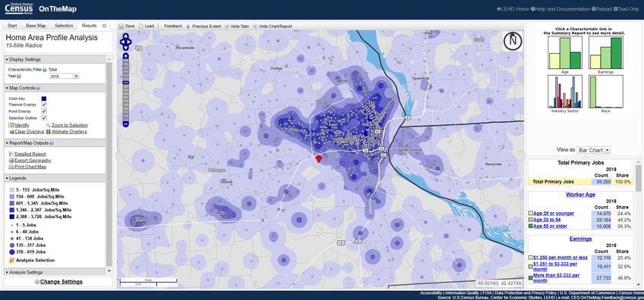The width and height of the screenshot is (644, 300).
Task: Zoom in using the plus button
Action: pyautogui.click(x=126, y=56)
